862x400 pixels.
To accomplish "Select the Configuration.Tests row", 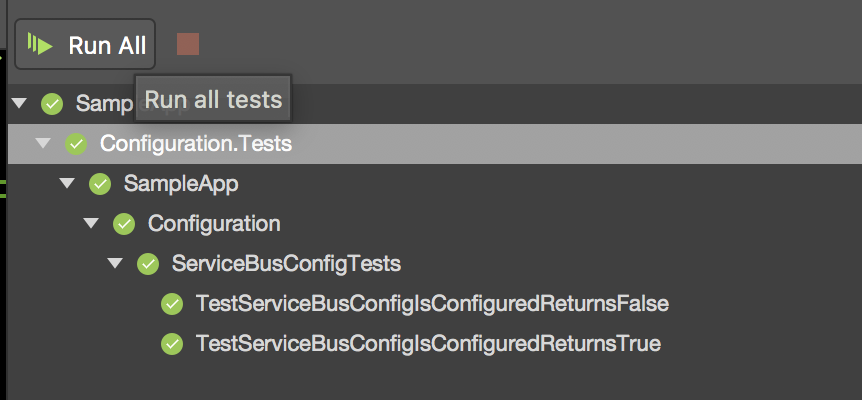I will [x=196, y=144].
